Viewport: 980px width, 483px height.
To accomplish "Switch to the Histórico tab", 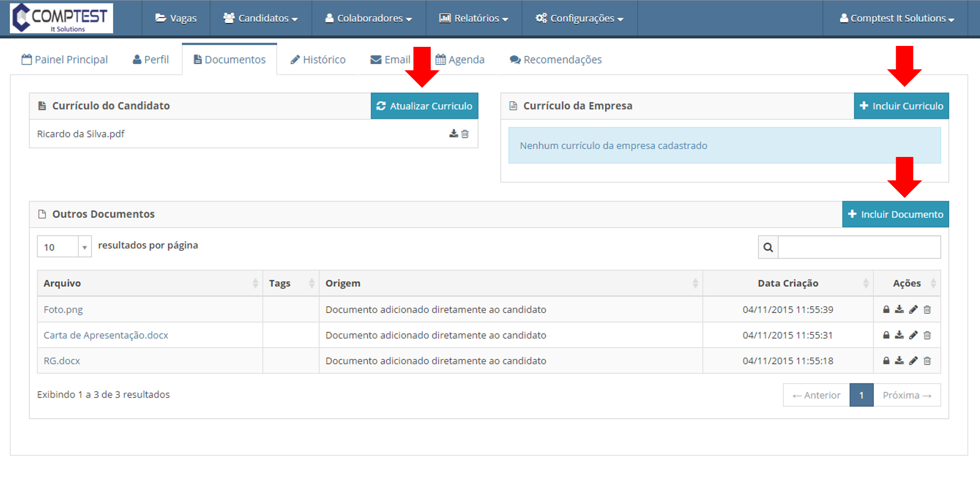I will click(318, 59).
